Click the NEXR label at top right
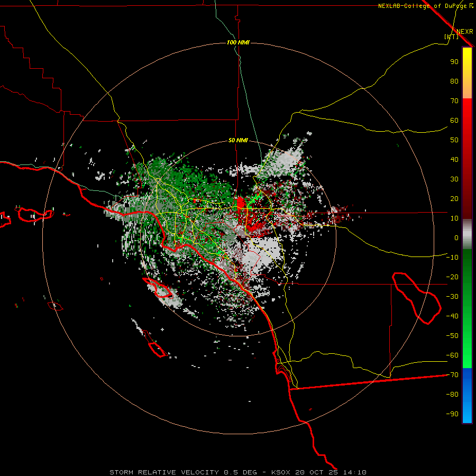This screenshot has height=476, width=476. (464, 31)
